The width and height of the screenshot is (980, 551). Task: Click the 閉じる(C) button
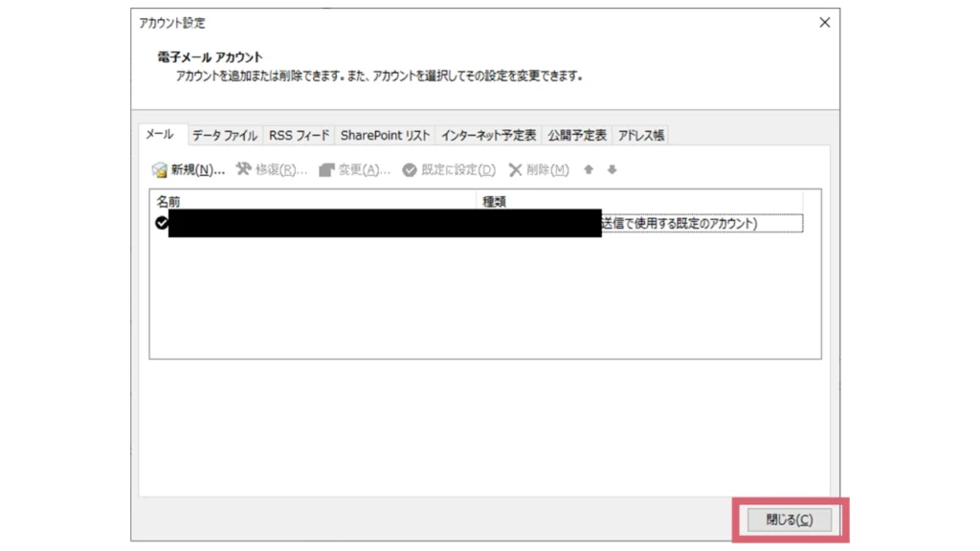(790, 519)
